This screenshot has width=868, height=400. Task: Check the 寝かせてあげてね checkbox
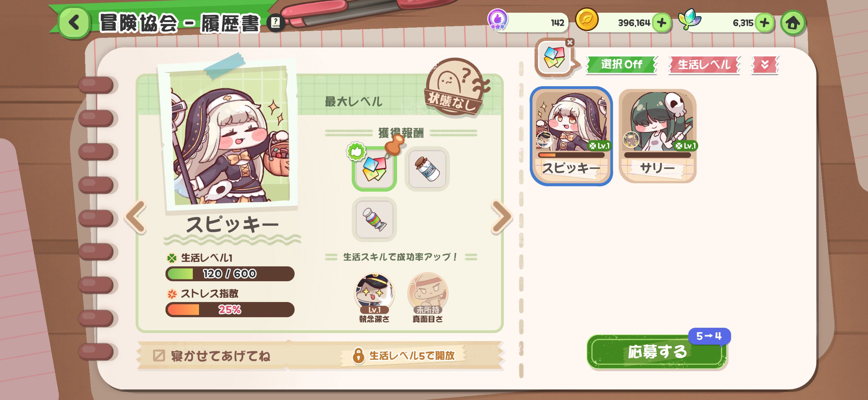(x=159, y=355)
